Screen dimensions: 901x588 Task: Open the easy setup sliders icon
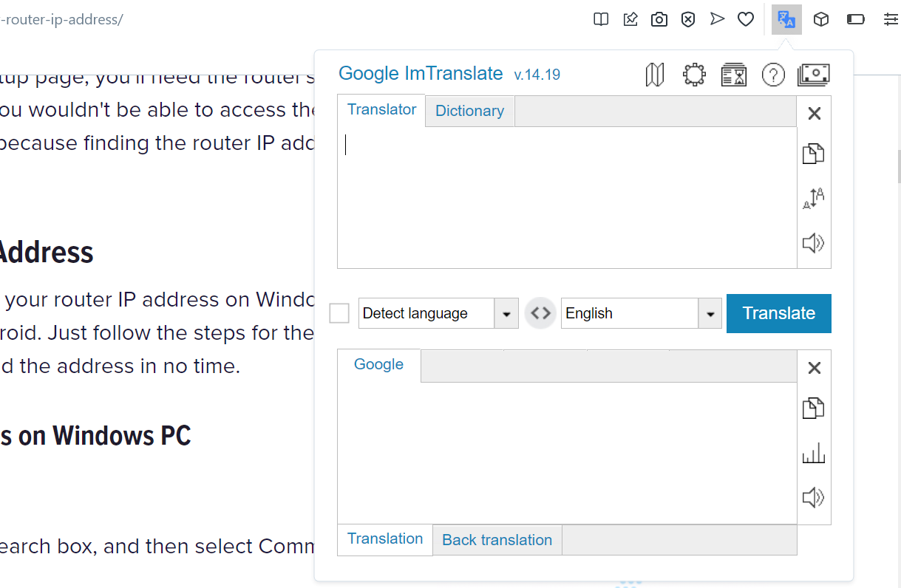[x=891, y=19]
